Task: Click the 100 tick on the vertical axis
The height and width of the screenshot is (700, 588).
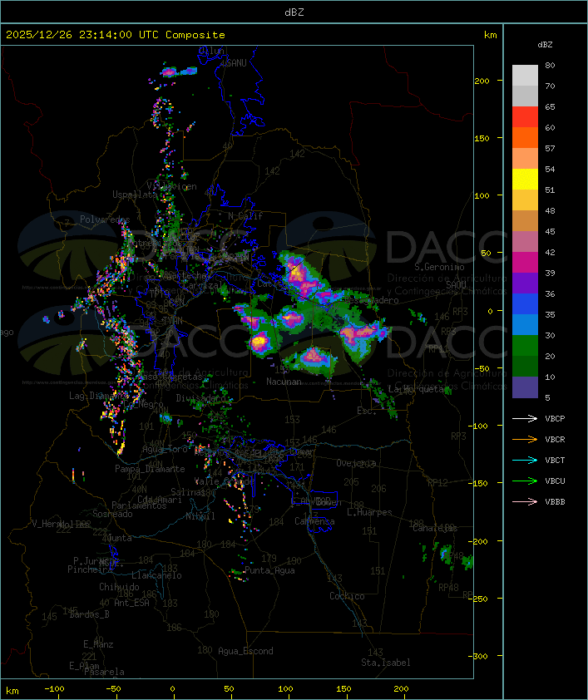Action: pyautogui.click(x=482, y=195)
